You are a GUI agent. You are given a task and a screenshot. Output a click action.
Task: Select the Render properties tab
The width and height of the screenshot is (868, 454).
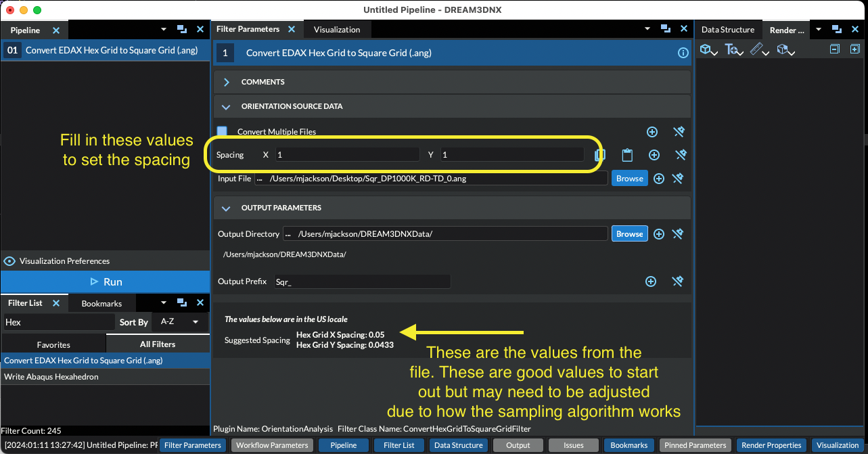(787, 30)
